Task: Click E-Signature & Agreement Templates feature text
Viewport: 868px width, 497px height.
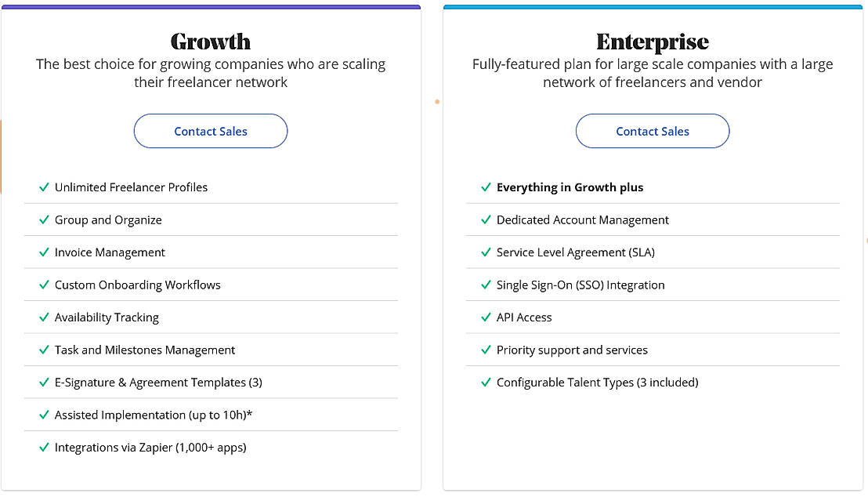Action: 158,383
